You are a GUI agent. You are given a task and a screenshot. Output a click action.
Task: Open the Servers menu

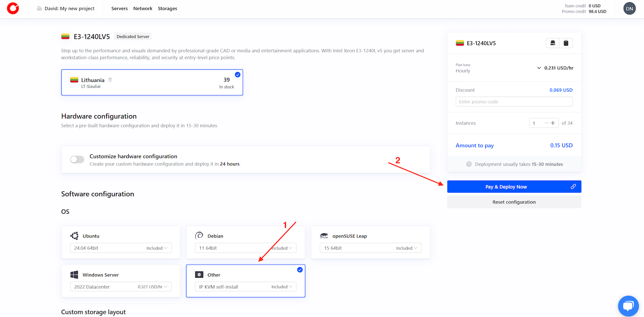pos(119,8)
